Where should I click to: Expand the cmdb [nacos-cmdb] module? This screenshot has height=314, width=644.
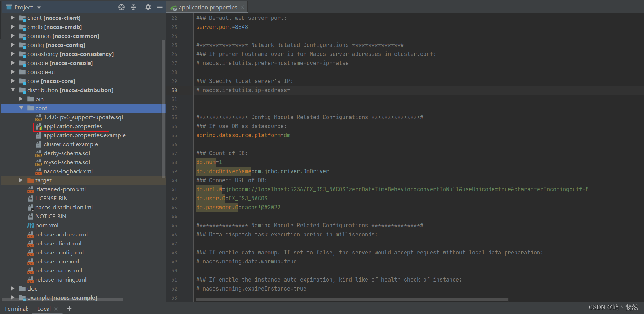click(x=13, y=27)
